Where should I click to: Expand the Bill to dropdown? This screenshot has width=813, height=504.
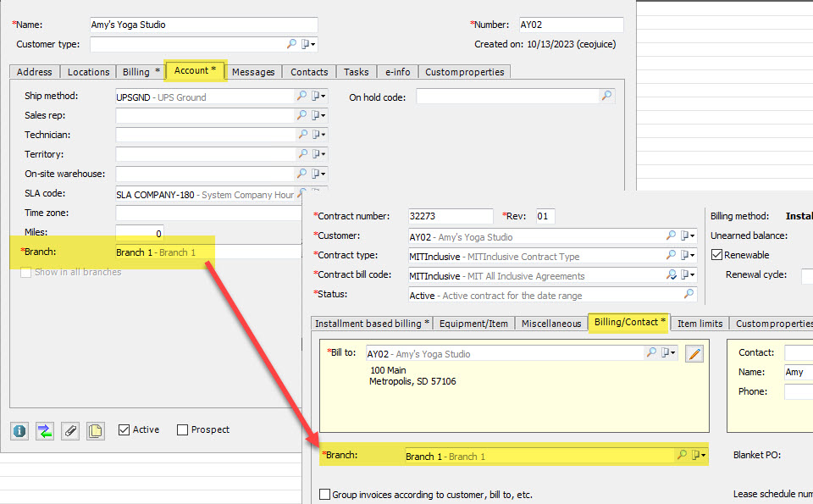[668, 352]
